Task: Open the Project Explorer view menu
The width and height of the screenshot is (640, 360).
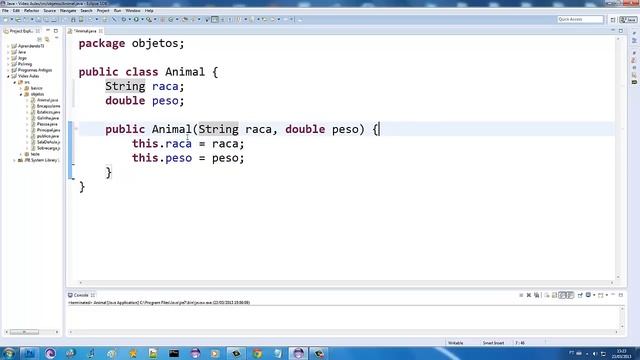Action: (x=57, y=38)
